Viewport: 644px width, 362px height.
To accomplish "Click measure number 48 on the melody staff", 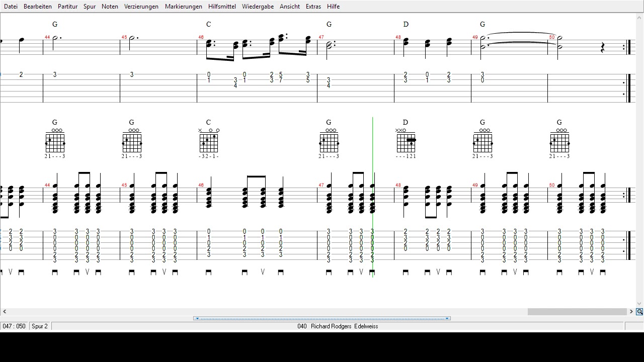I will pos(398,37).
